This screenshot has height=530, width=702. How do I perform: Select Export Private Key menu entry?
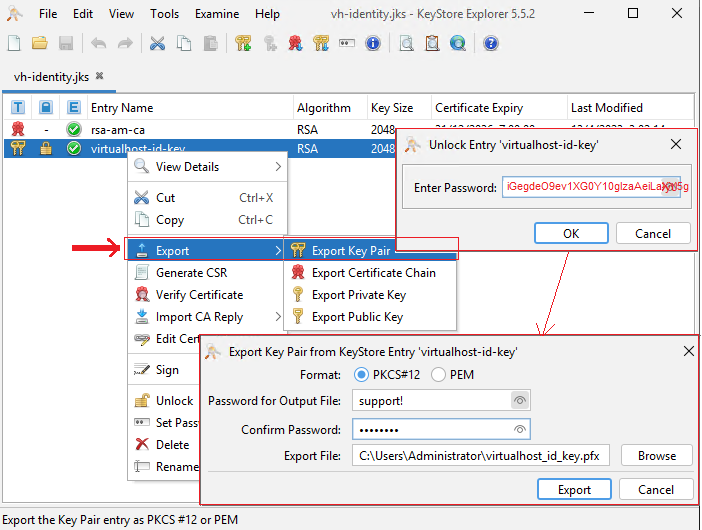pos(358,295)
